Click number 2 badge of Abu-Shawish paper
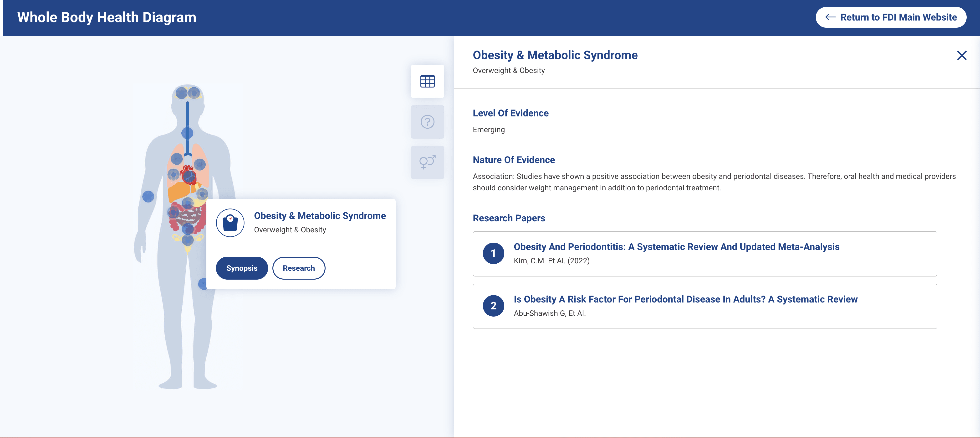The image size is (980, 438). (493, 306)
